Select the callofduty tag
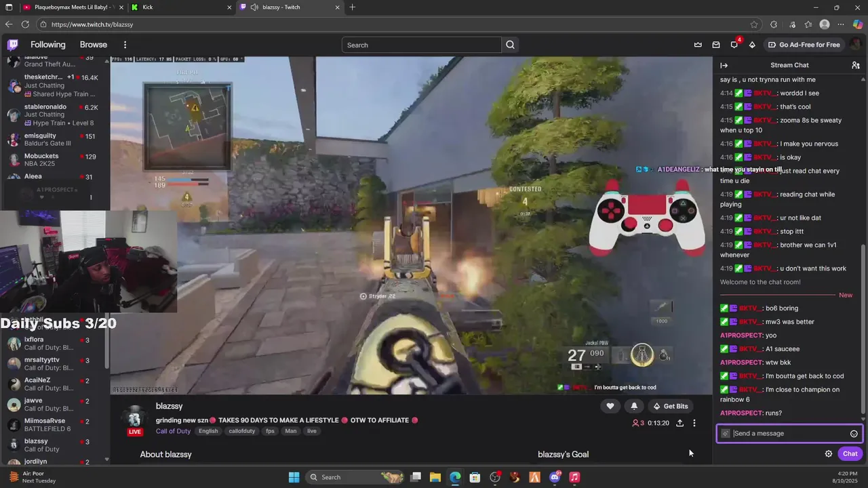The height and width of the screenshot is (488, 868). [x=242, y=431]
